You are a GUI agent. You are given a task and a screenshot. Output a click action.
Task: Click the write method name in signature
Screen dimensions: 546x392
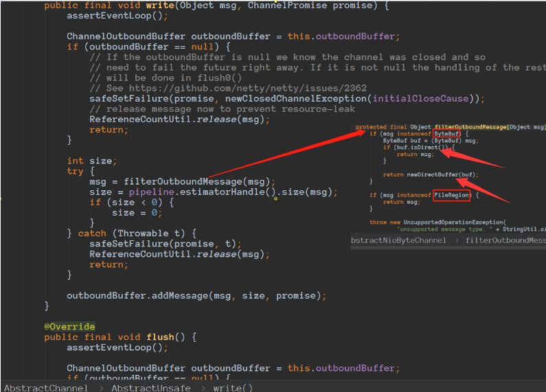coord(160,5)
